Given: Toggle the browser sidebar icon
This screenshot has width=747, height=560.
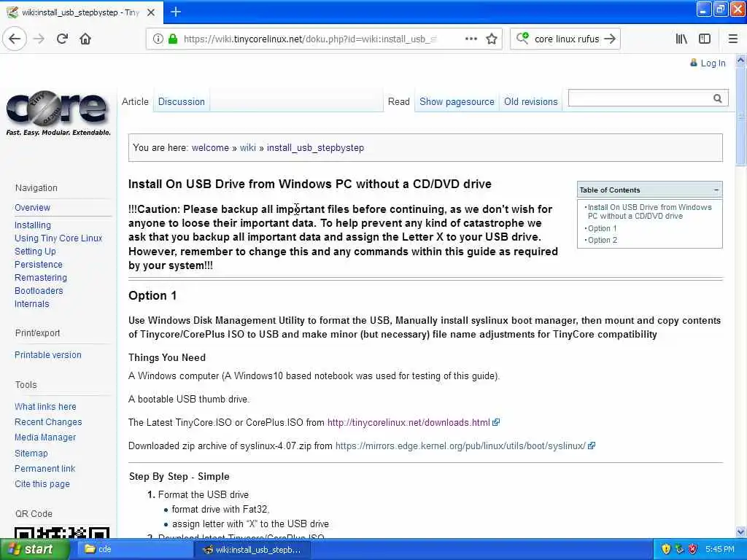Looking at the screenshot, I should tap(705, 39).
